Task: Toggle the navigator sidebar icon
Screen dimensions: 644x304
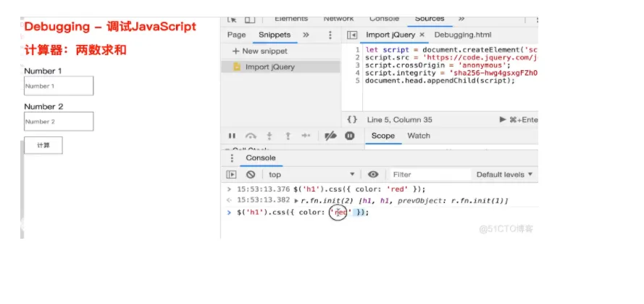Action: point(351,35)
